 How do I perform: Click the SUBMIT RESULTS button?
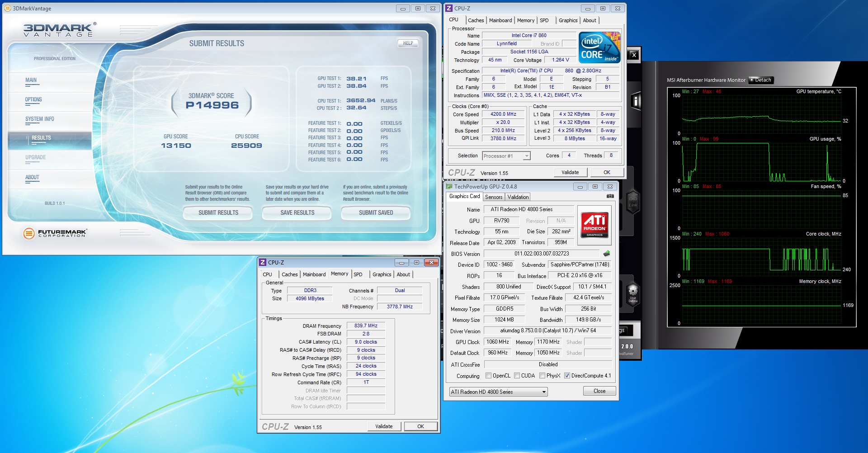218,212
